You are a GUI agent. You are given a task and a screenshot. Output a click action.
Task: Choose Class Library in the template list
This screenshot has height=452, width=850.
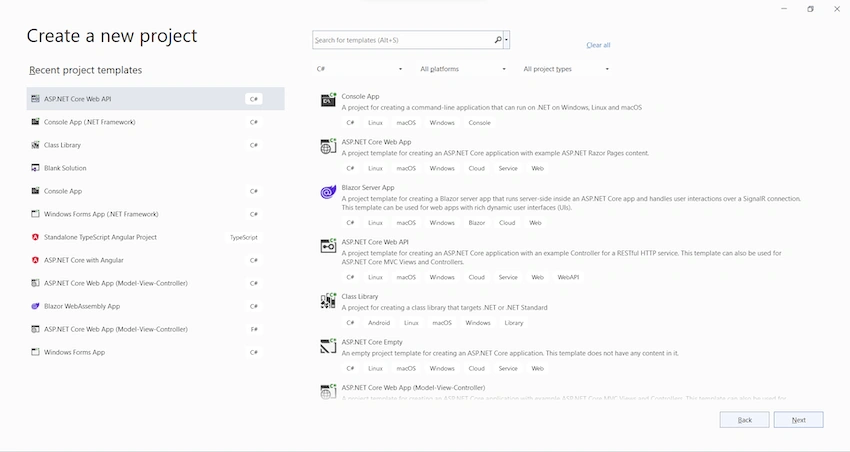pyautogui.click(x=359, y=296)
